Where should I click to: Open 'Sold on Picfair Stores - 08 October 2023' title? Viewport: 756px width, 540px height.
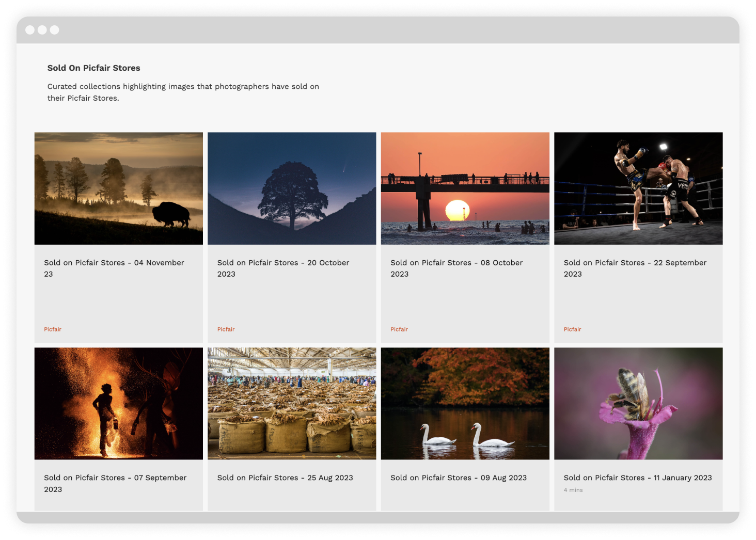[456, 268]
